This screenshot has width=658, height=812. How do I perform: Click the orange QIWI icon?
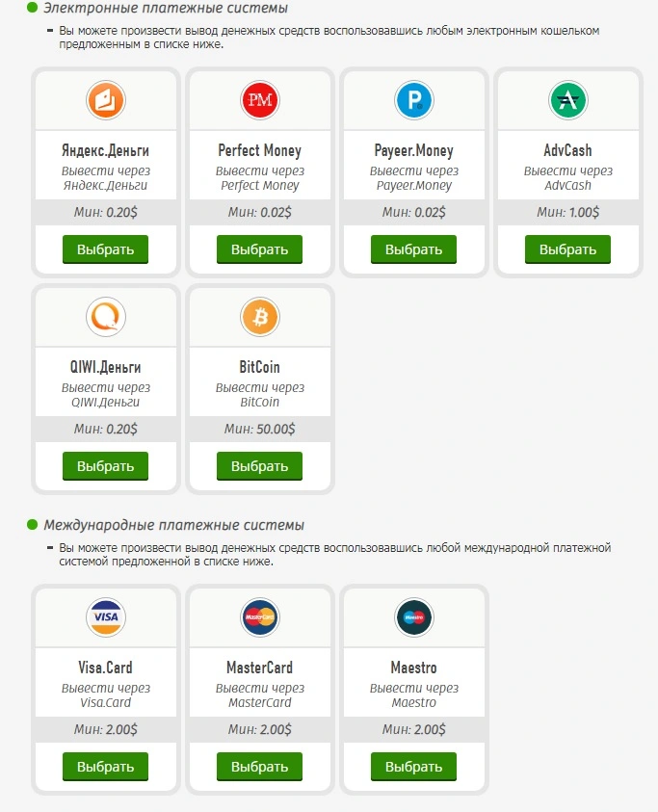(x=106, y=316)
